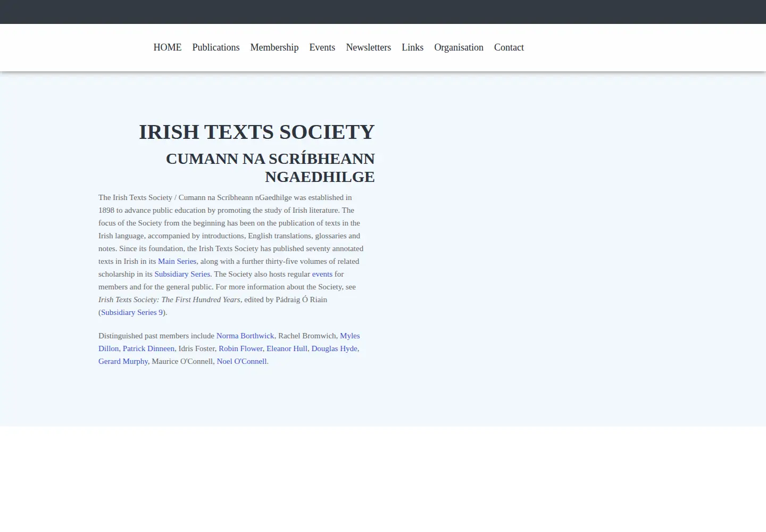
Task: Click the name 'Idris Foster'
Action: (196, 348)
